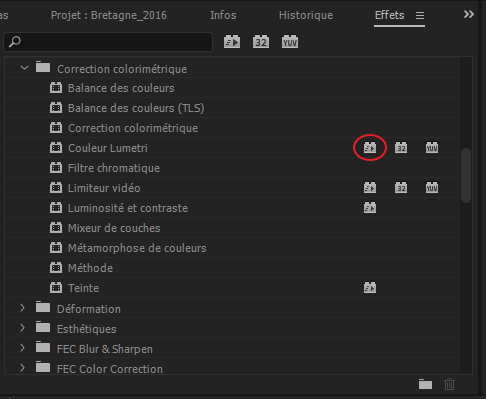Toggle the Accelerated Effects filter button
This screenshot has width=486, height=399.
[x=232, y=42]
